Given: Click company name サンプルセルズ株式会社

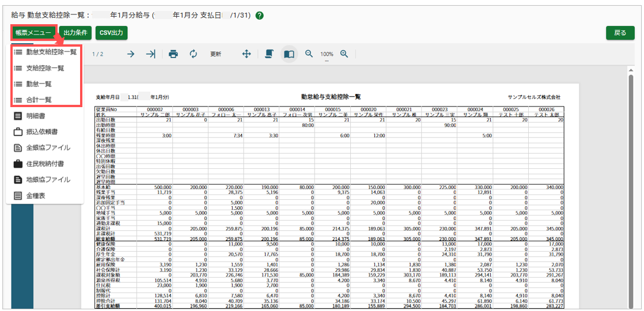Looking at the screenshot, I should (x=534, y=97).
